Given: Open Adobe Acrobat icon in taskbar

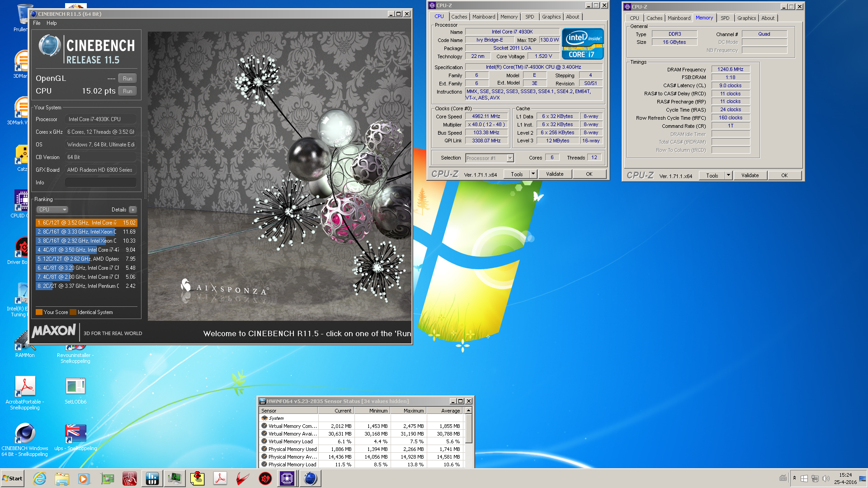Looking at the screenshot, I should pyautogui.click(x=220, y=479).
